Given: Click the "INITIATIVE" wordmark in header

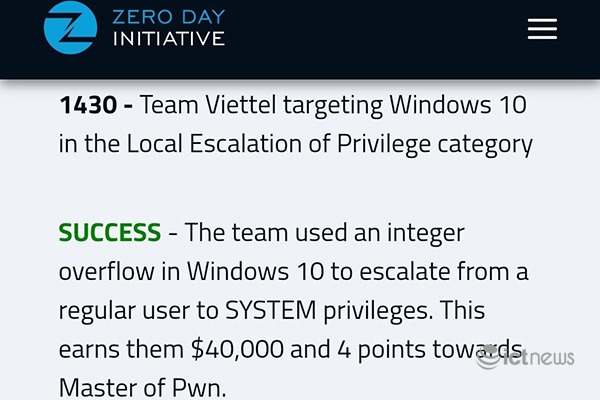Looking at the screenshot, I should tap(168, 39).
